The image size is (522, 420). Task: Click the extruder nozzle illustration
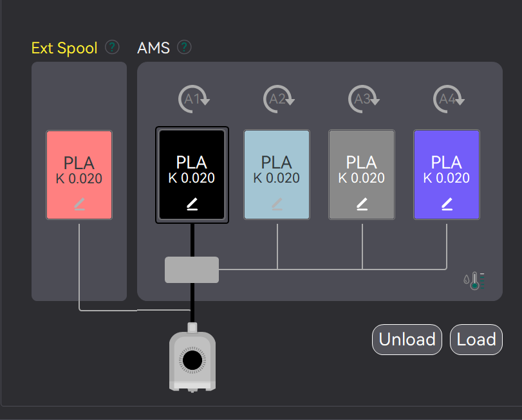pos(192,358)
